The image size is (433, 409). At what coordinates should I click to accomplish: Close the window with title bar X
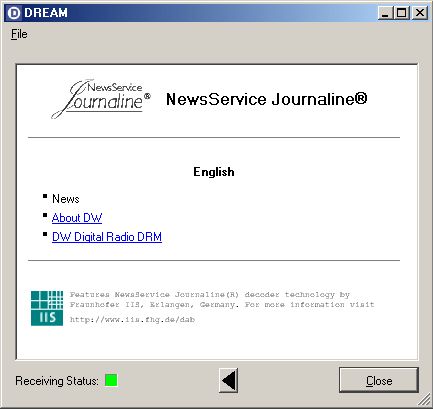click(x=420, y=13)
